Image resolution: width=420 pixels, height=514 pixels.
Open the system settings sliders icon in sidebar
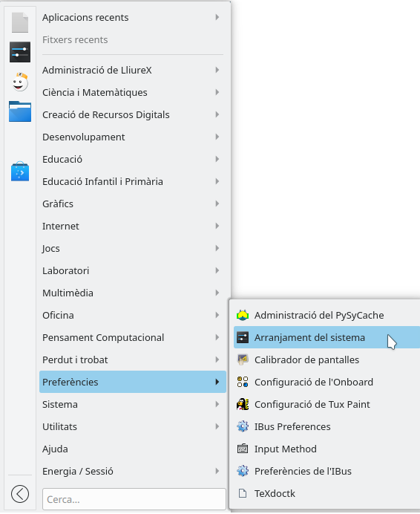pyautogui.click(x=20, y=52)
